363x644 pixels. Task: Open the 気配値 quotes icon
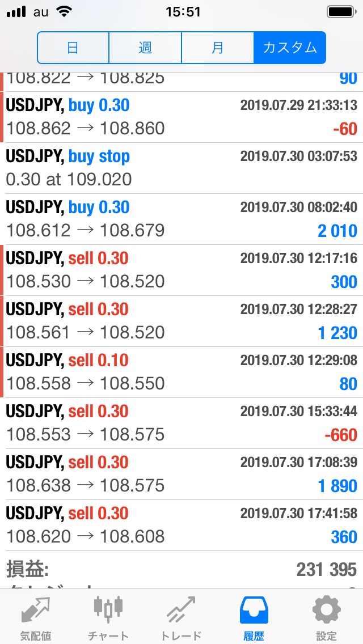tap(35, 611)
